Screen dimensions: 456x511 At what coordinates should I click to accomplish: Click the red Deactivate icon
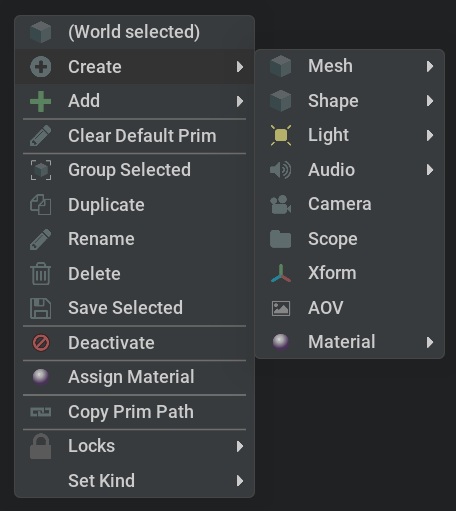pyautogui.click(x=41, y=343)
